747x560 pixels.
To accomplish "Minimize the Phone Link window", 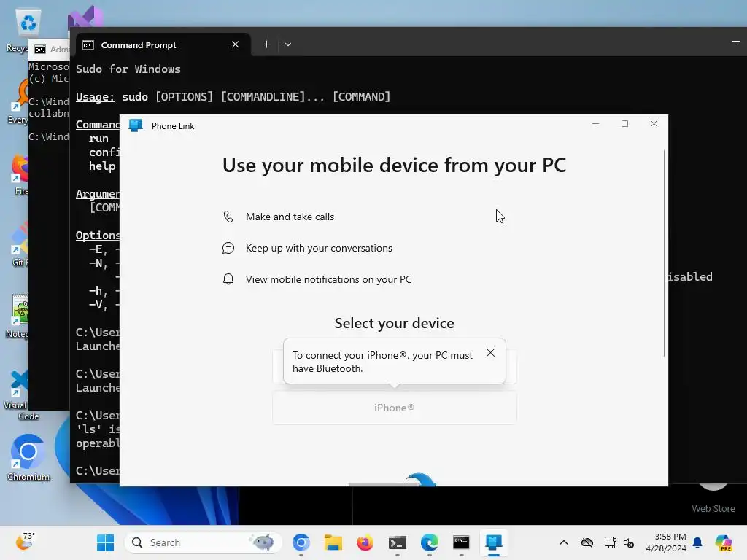I will tap(595, 124).
